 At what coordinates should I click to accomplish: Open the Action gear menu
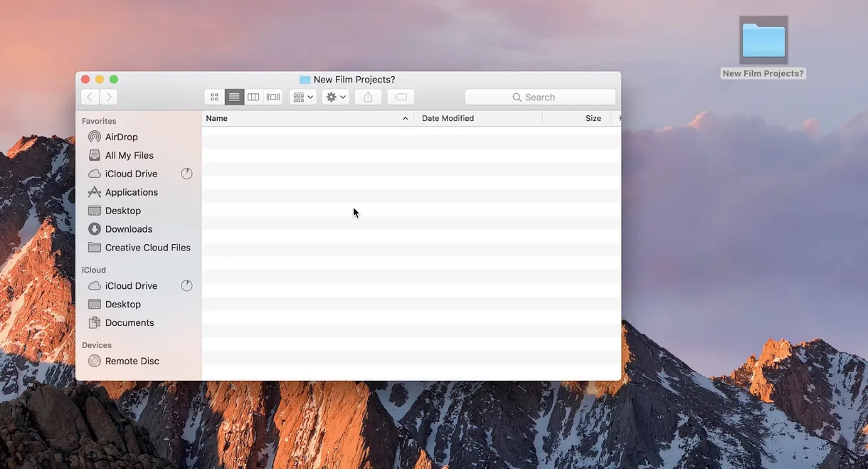pyautogui.click(x=335, y=97)
